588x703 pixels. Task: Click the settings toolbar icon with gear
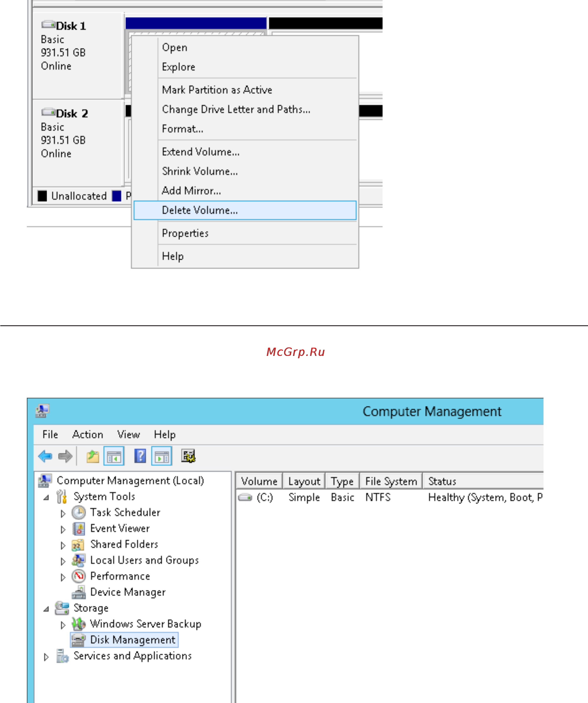(x=188, y=456)
